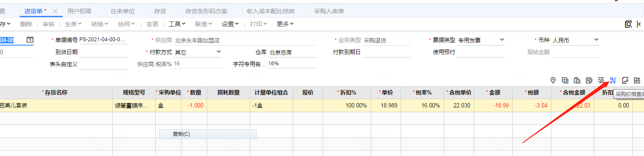Screen dimensions: 644x156
Task: Open the 存货条形码方案 tab
Action: [x=206, y=11]
